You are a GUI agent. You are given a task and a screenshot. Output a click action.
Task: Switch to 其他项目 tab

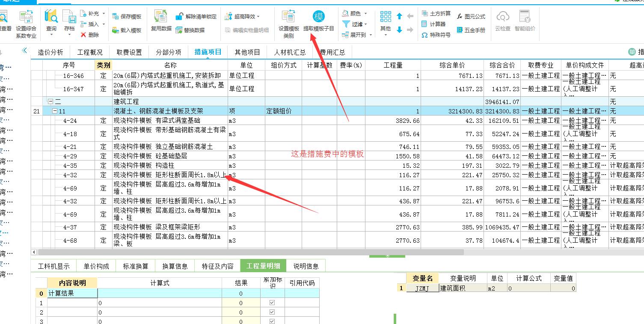click(247, 52)
